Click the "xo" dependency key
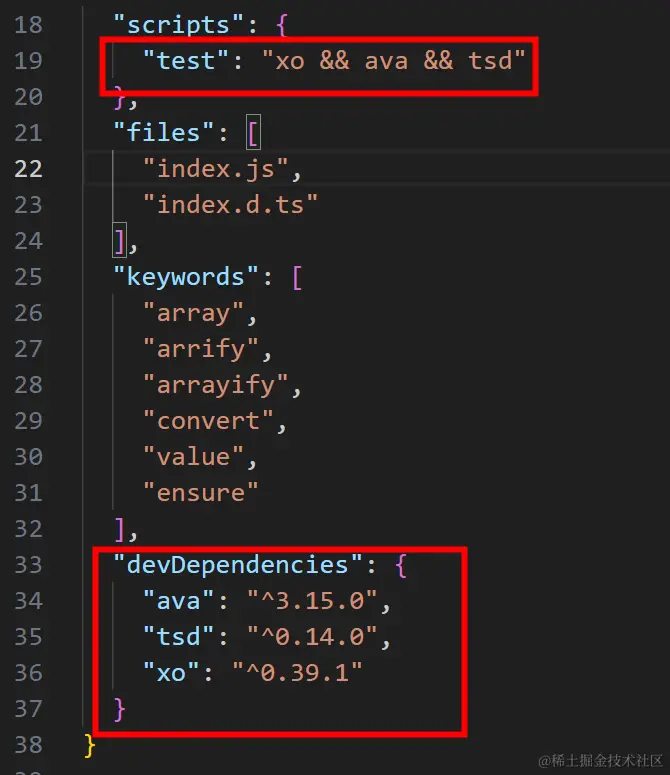The width and height of the screenshot is (670, 775). coord(171,673)
